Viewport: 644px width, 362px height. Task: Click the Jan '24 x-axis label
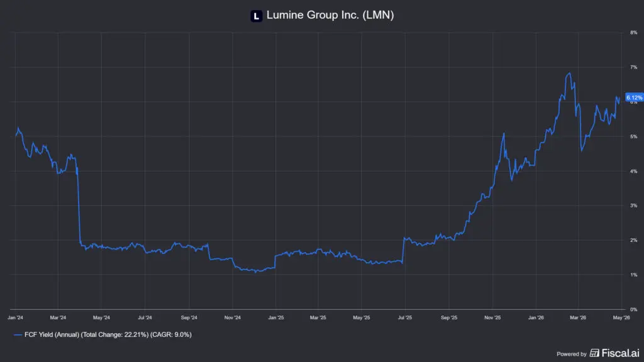(15, 317)
